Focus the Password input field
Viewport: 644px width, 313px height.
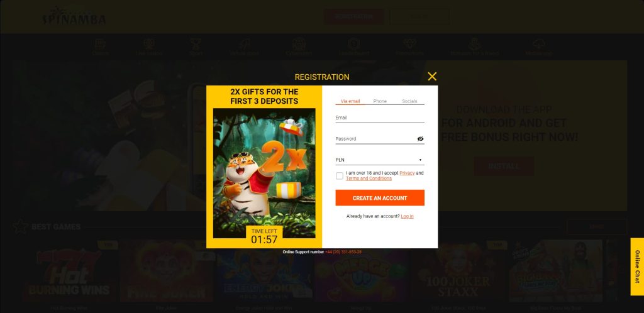[375, 139]
